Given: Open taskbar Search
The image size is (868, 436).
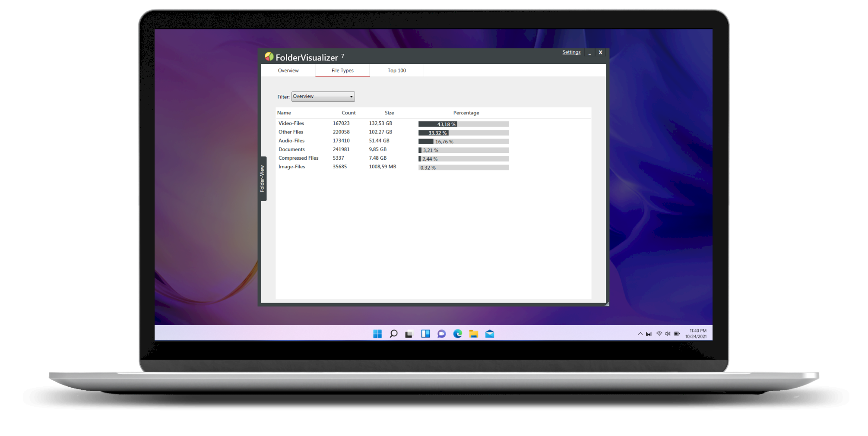Looking at the screenshot, I should (393, 334).
